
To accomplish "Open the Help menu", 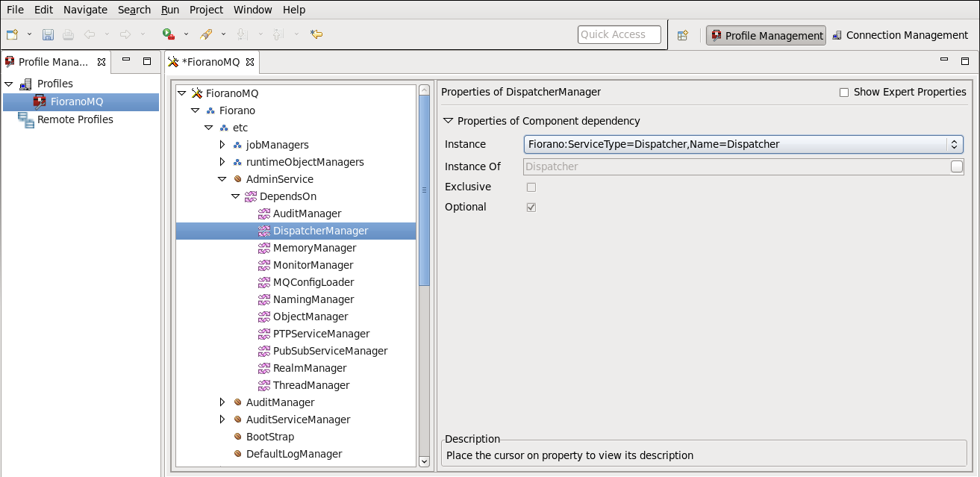I will (294, 10).
